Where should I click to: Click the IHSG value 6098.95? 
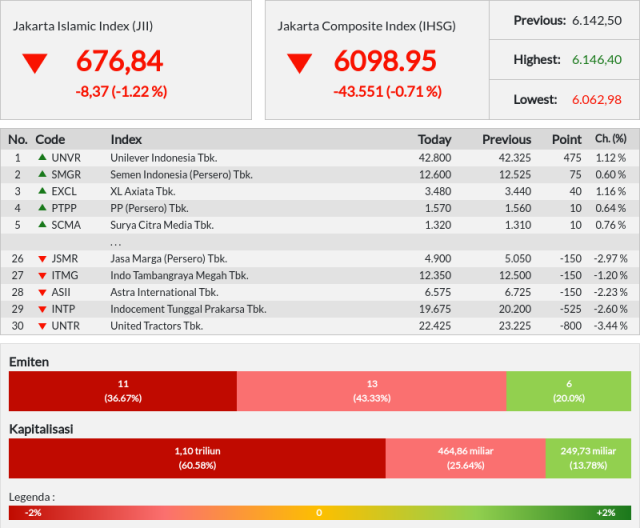(385, 61)
